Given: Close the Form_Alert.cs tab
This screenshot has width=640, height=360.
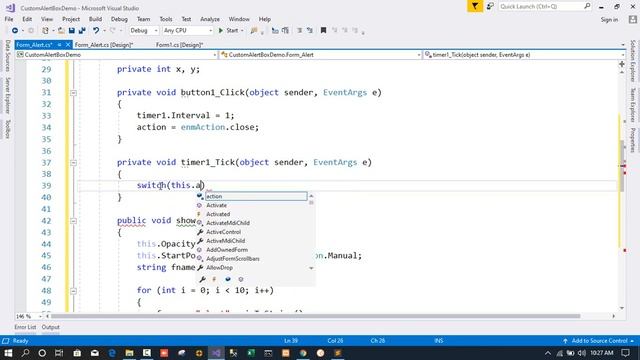Looking at the screenshot, I should (68, 45).
